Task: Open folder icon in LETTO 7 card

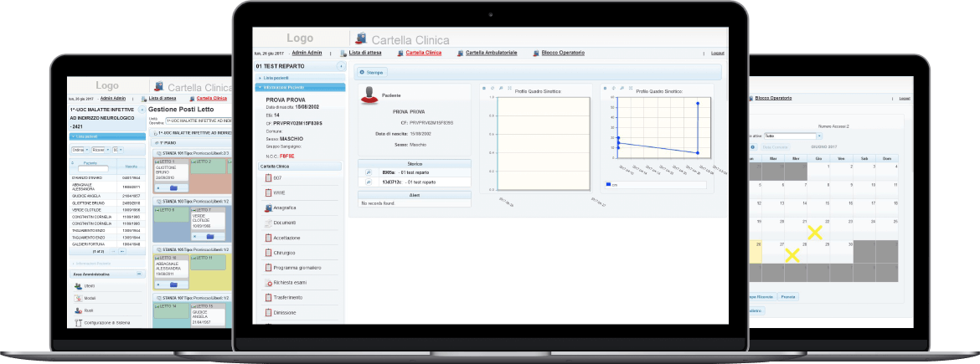Action: click(x=210, y=236)
